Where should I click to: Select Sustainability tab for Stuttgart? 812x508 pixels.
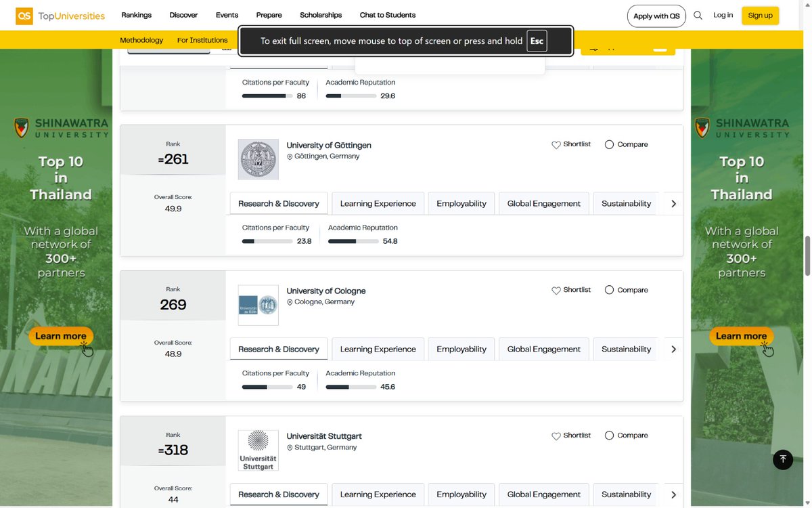point(625,495)
